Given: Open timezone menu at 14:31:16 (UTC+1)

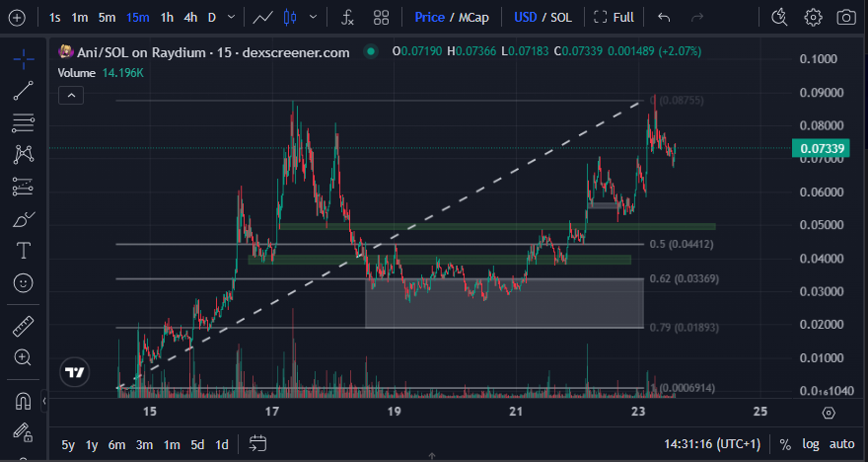Looking at the screenshot, I should [712, 444].
